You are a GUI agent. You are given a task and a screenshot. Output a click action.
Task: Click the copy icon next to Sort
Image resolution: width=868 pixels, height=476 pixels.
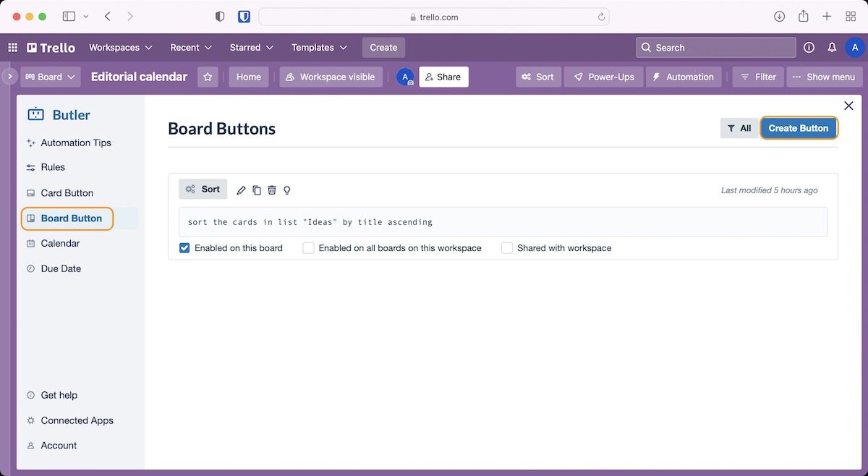click(257, 190)
